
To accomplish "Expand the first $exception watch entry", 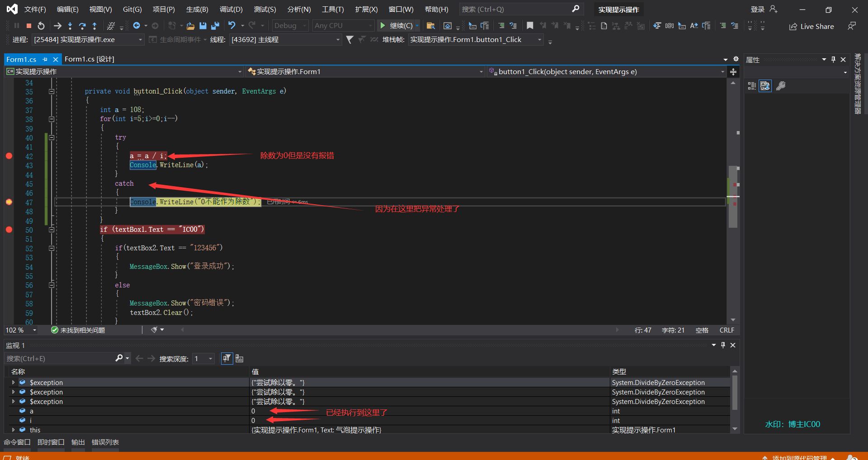I will click(x=14, y=382).
